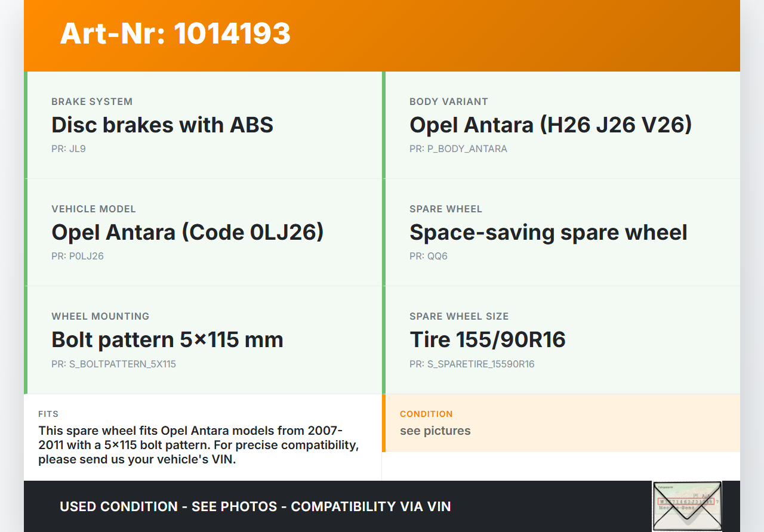Click the Space-saving spare wheel value
The width and height of the screenshot is (764, 532).
(548, 233)
